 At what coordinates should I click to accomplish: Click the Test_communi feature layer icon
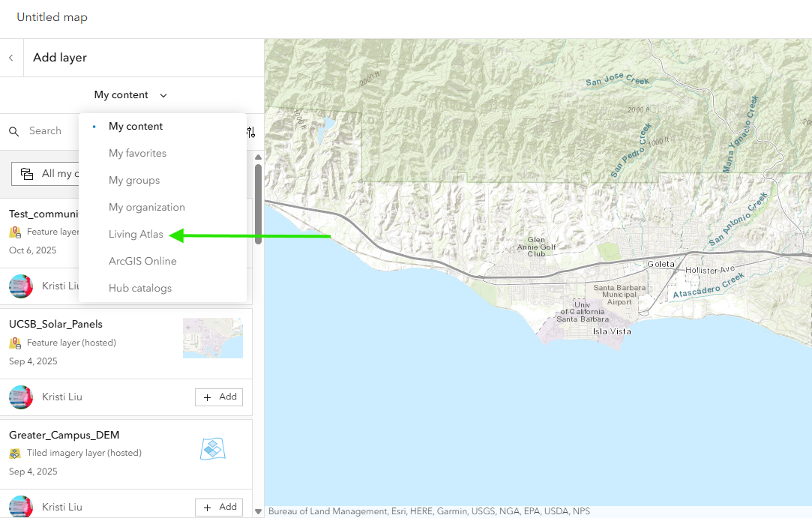coord(15,232)
